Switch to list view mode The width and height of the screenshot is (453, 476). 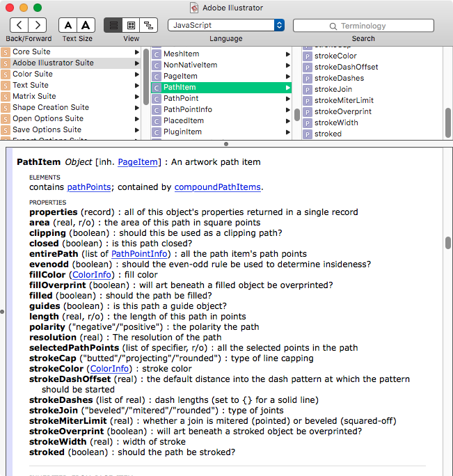[113, 25]
